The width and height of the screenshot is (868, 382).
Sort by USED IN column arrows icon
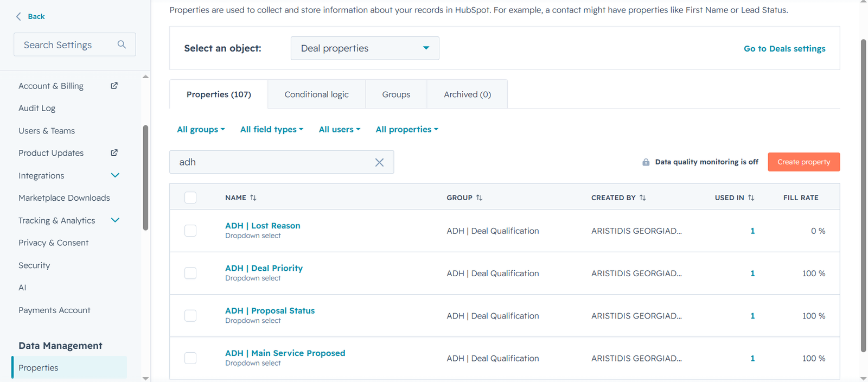coord(751,198)
